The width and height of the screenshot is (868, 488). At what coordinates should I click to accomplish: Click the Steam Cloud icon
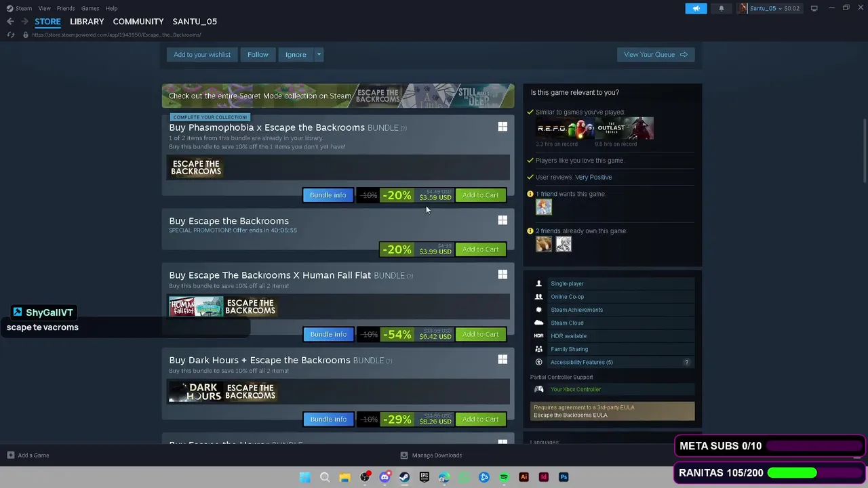tap(539, 323)
